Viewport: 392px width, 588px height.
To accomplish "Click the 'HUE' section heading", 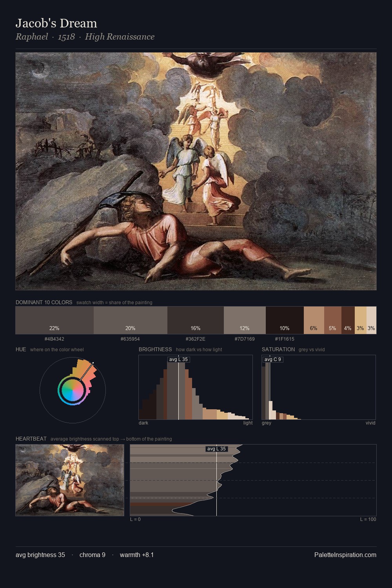I will coord(21,349).
